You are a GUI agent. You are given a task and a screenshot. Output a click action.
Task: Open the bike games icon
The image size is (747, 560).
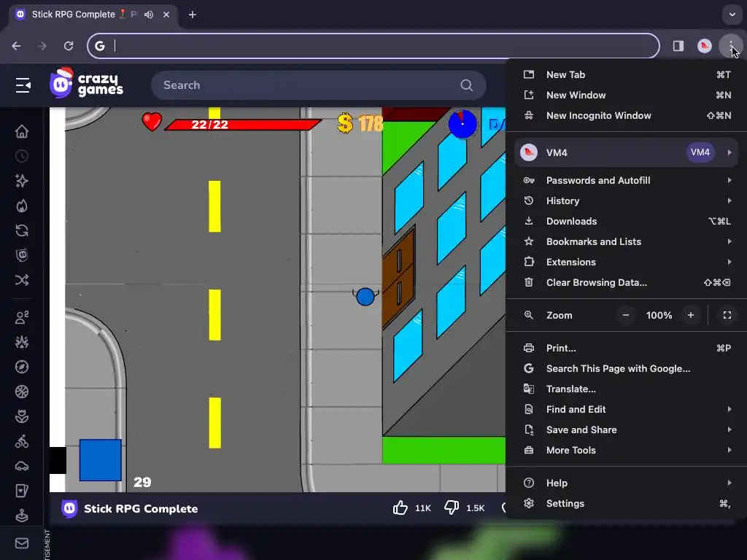point(21,441)
